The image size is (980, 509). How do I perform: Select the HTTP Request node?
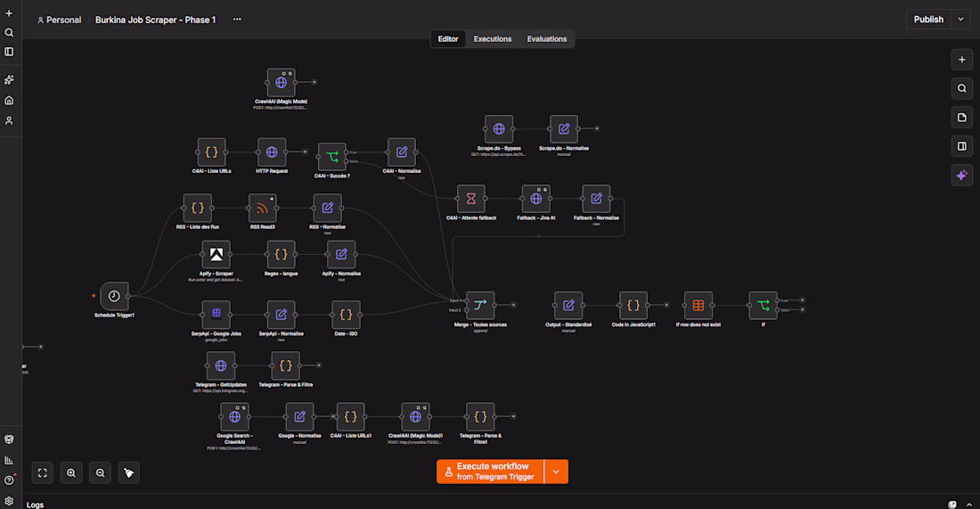(x=272, y=152)
